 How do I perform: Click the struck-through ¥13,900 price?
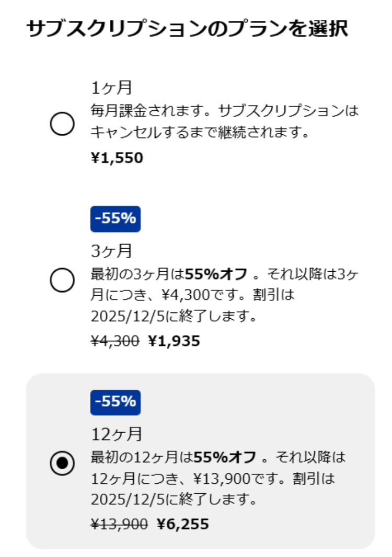tap(119, 524)
